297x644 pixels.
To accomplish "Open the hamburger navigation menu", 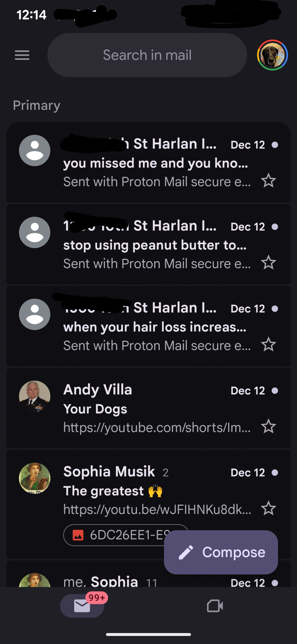I will (x=22, y=55).
